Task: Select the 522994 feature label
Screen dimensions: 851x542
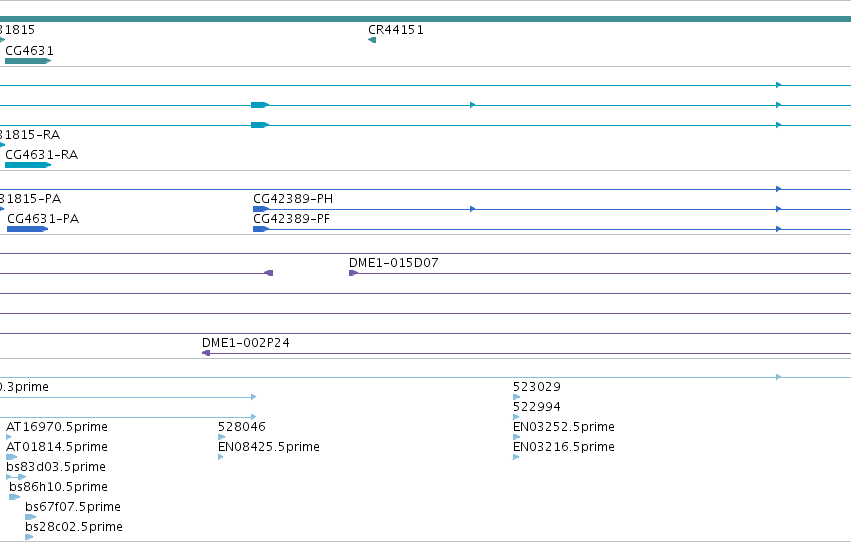Action: click(x=537, y=407)
